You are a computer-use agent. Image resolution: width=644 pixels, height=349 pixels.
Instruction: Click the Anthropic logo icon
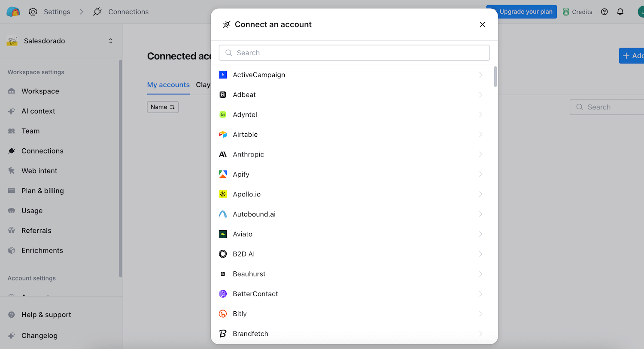click(x=223, y=154)
